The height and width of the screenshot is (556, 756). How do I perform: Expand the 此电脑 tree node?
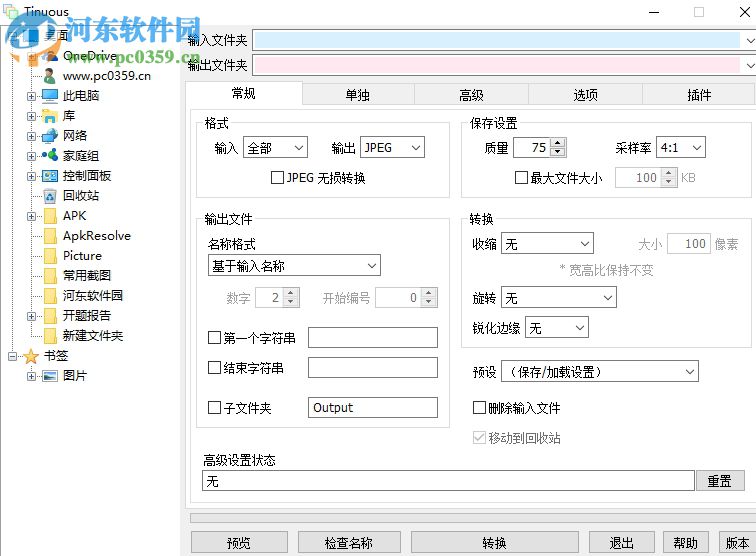(x=31, y=96)
